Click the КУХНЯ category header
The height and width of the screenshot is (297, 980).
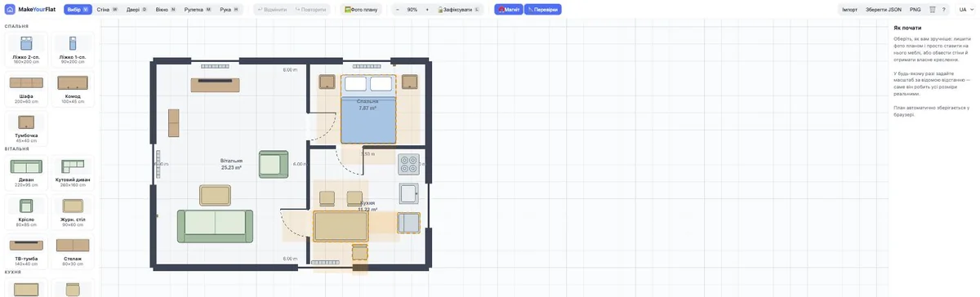tap(12, 273)
